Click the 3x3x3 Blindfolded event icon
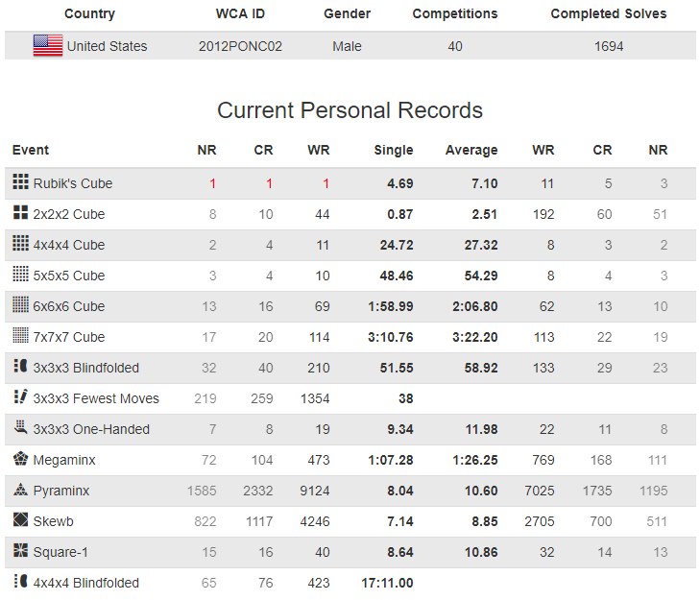700x600 pixels. click(21, 367)
